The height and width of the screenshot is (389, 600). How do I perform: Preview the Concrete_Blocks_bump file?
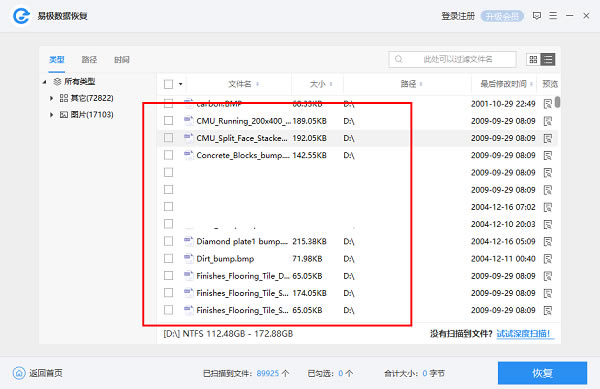(x=548, y=155)
